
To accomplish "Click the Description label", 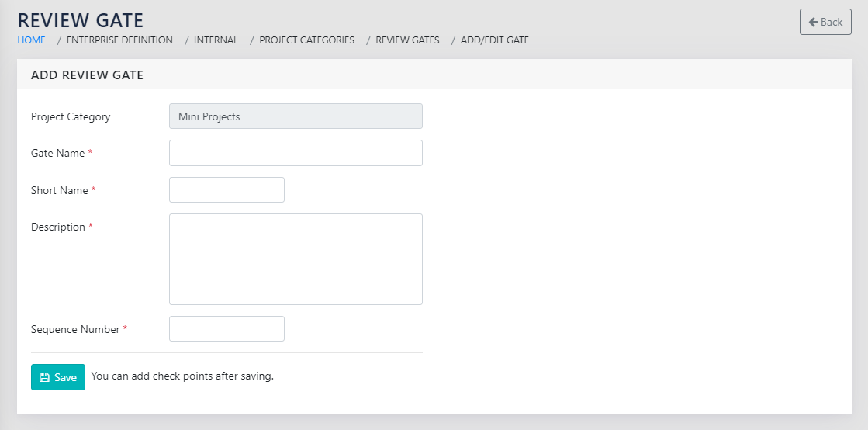I will click(x=57, y=227).
